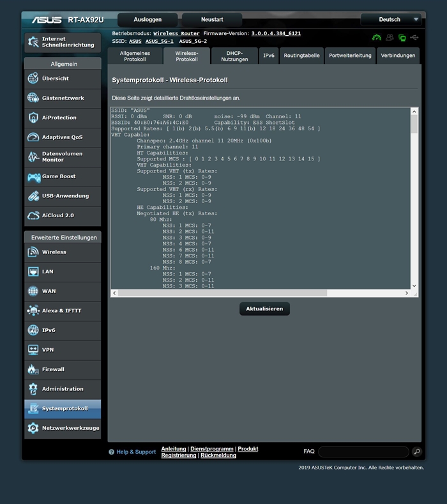Viewport: 447px width, 504px height.
Task: Click the green speed gauge status icon
Action: pyautogui.click(x=377, y=38)
